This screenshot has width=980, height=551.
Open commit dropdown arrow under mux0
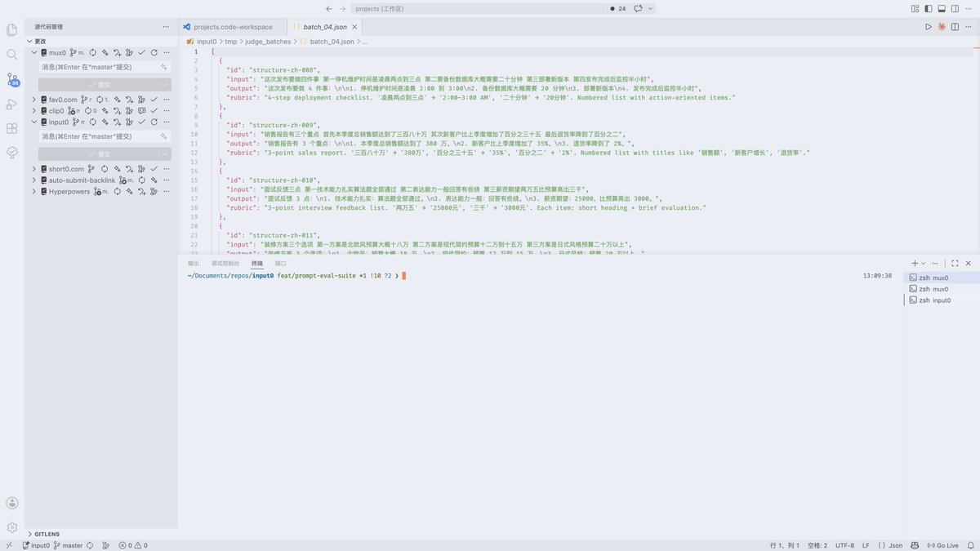click(x=165, y=85)
